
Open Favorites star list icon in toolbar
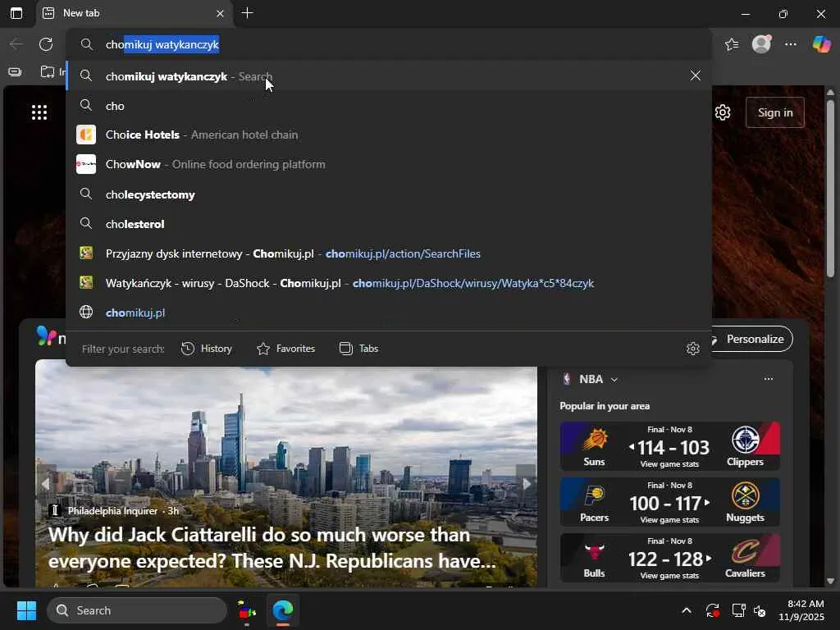click(x=731, y=44)
